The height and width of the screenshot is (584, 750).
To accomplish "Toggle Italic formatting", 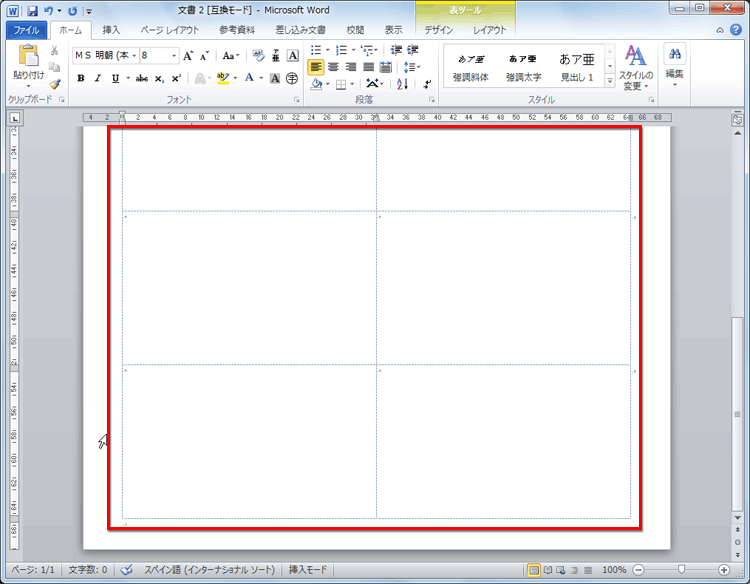I will point(98,78).
